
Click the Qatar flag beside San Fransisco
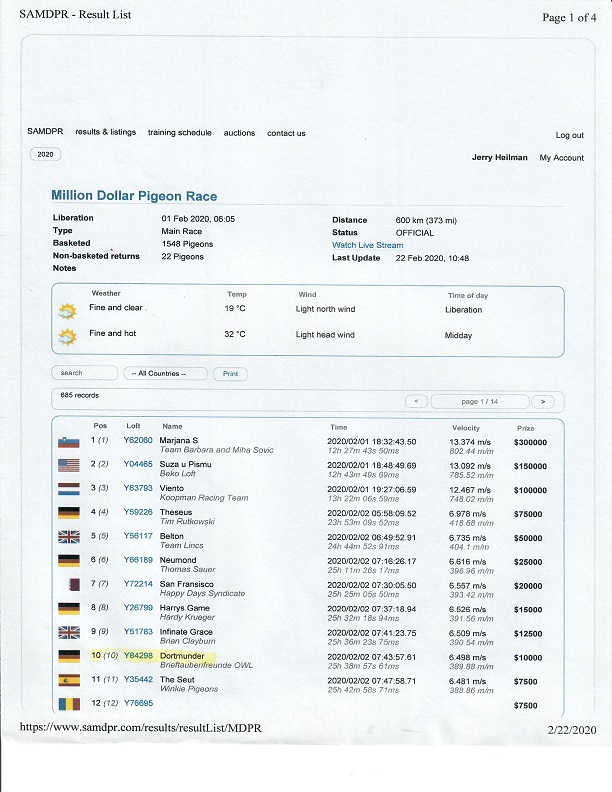click(x=69, y=586)
